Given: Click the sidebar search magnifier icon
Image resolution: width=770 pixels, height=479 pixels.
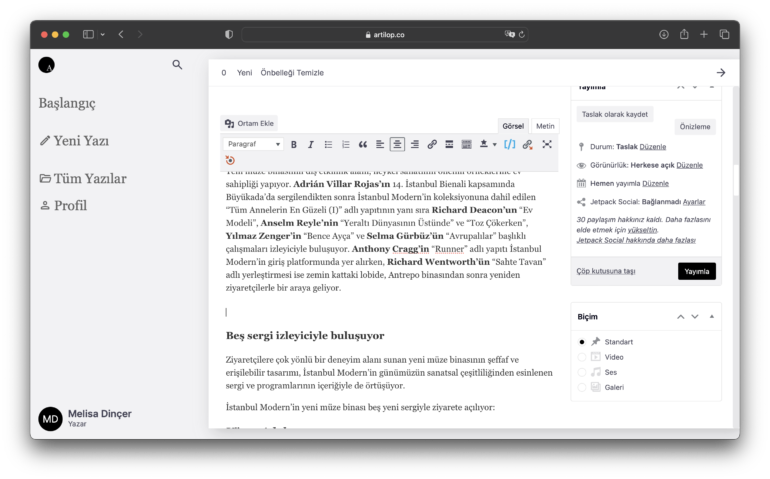Looking at the screenshot, I should [x=177, y=65].
